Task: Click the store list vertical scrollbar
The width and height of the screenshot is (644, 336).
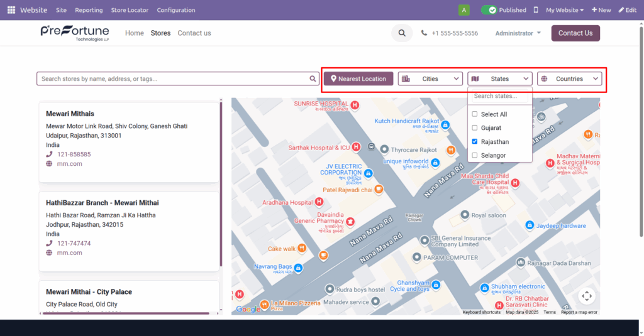Action: tap(221, 184)
